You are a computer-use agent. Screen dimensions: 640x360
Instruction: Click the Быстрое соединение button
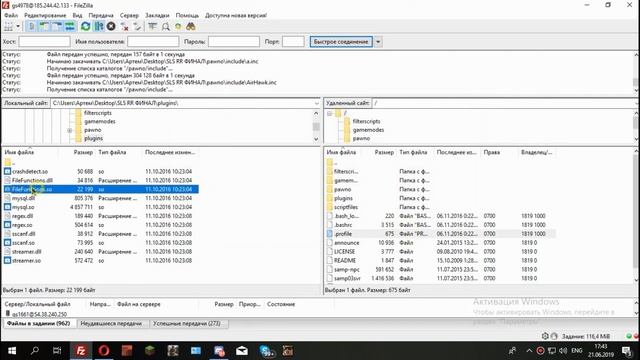click(x=341, y=42)
